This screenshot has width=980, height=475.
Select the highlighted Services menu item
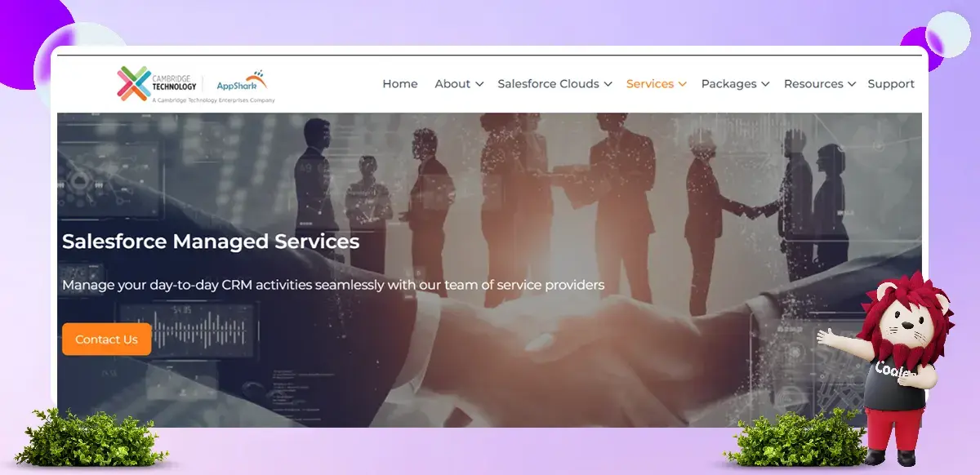(x=650, y=84)
